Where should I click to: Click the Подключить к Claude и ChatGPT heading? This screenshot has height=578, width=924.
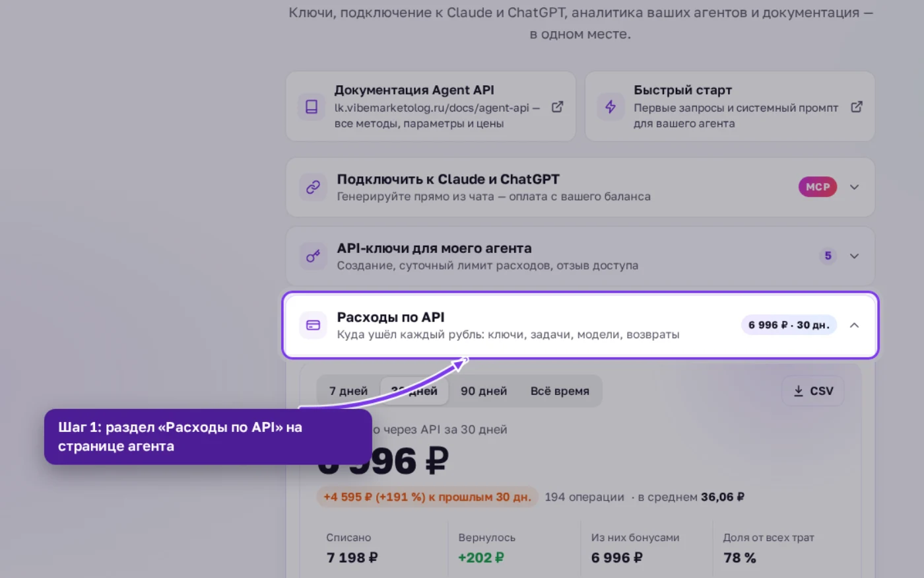[448, 179]
